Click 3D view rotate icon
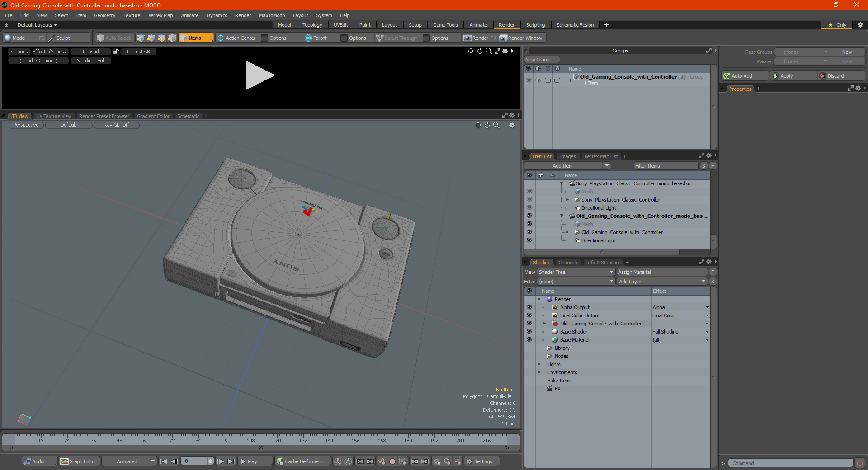 487,125
